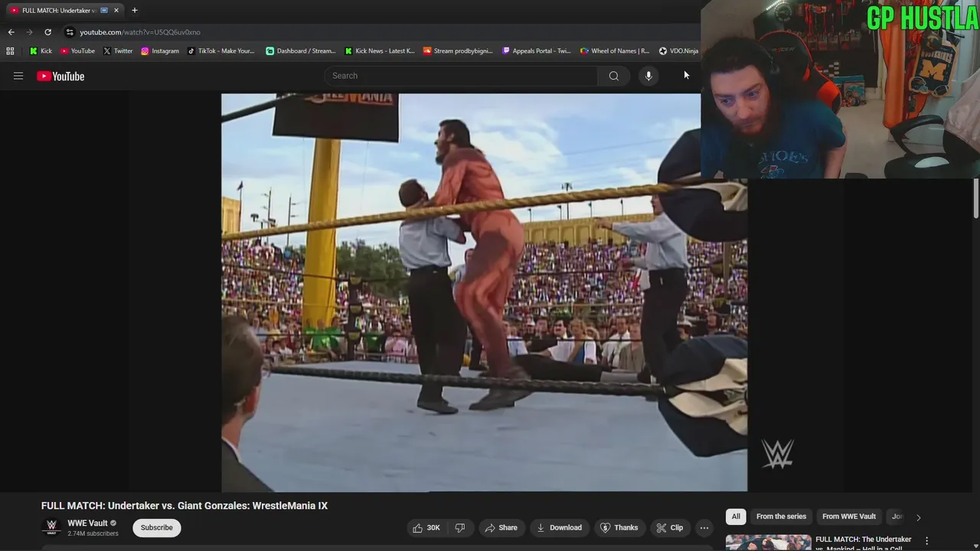
Task: Open the Appeals Portal - Twi... bookmark
Action: pyautogui.click(x=537, y=51)
